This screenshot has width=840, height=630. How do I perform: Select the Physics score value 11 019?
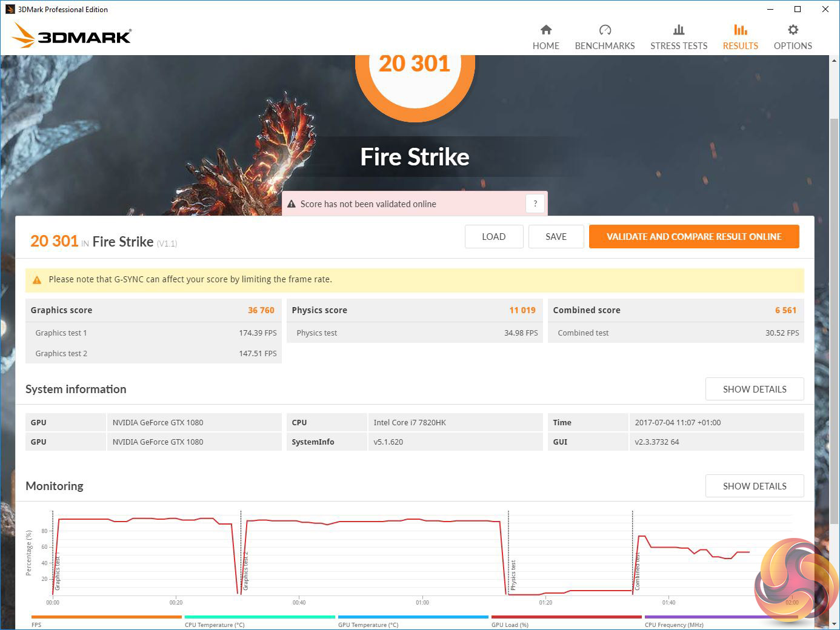522,310
